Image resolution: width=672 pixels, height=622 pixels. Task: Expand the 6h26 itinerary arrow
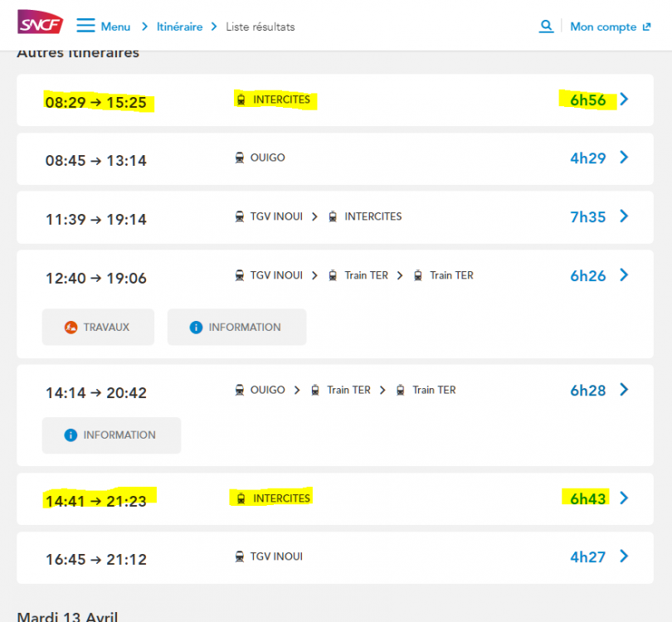pos(625,275)
